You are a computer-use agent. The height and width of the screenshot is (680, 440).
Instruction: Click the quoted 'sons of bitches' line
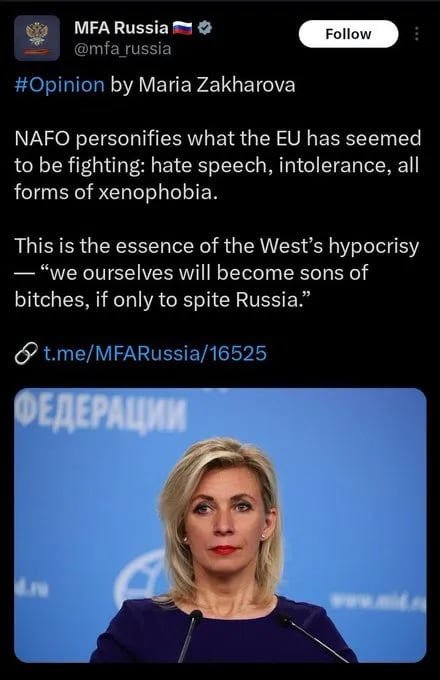click(x=191, y=286)
